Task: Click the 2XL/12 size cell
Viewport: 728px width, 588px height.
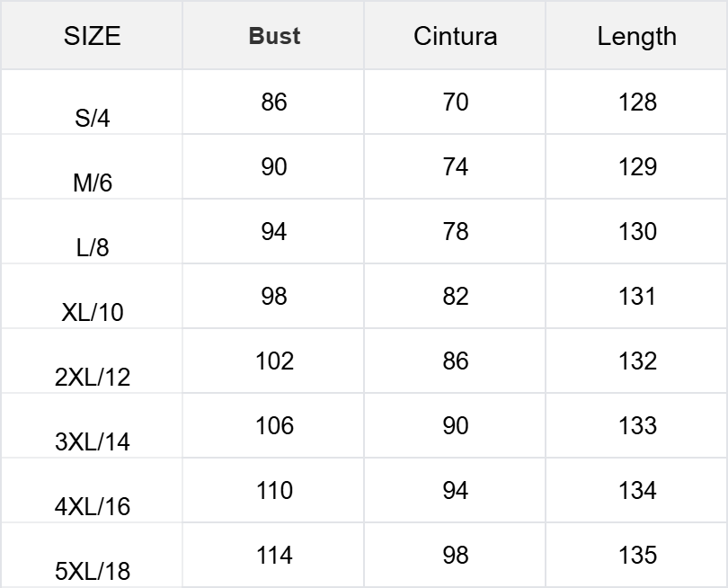Action: (92, 377)
